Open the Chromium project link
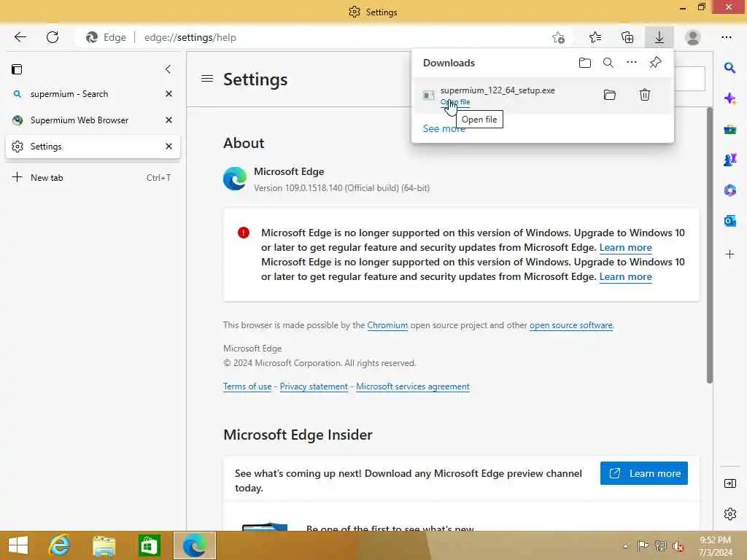This screenshot has height=560, width=747. pyautogui.click(x=387, y=325)
